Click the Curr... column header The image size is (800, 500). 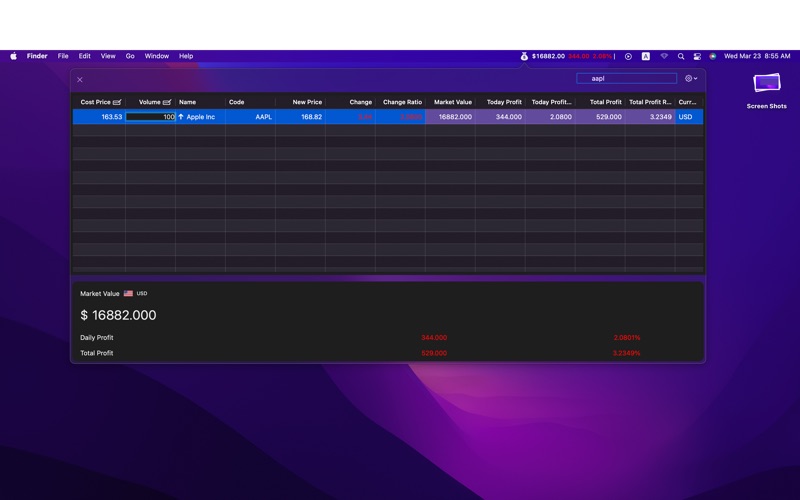[x=689, y=102]
